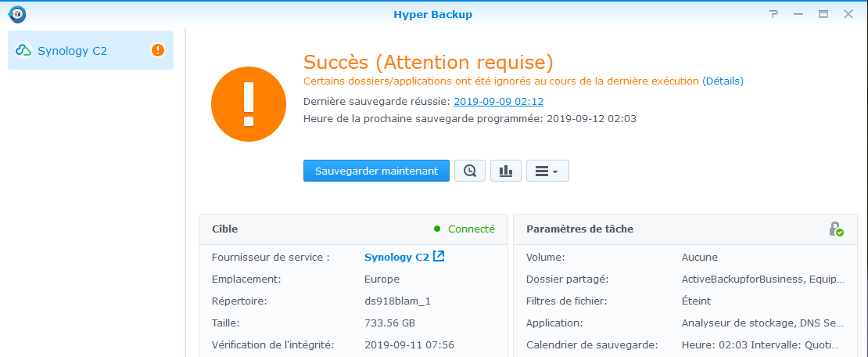Open the backup explorer clock-magnifier icon
The width and height of the screenshot is (868, 357).
pos(470,171)
